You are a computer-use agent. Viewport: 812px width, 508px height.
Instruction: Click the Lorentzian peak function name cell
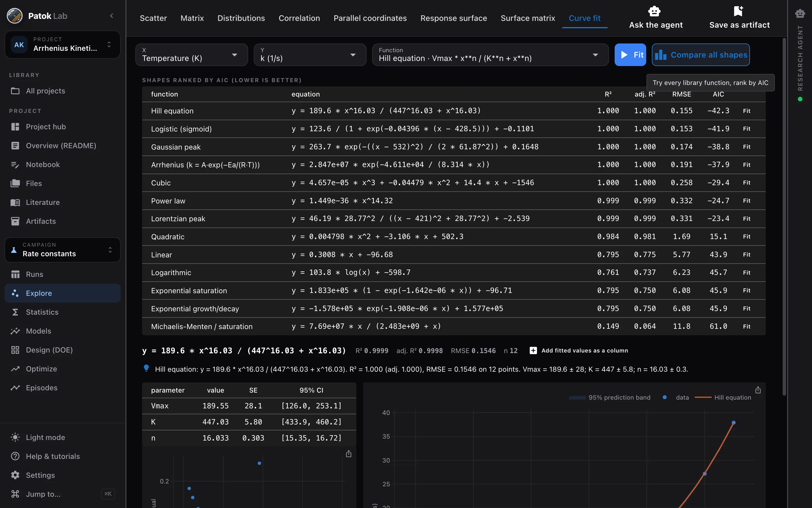coord(178,219)
